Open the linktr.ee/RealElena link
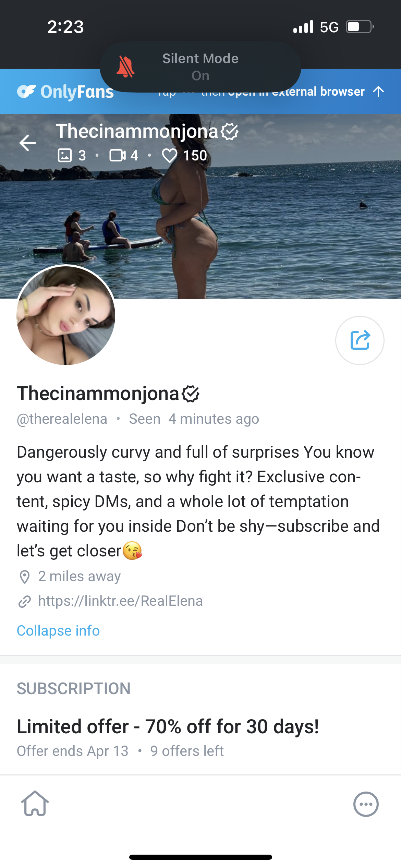The width and height of the screenshot is (401, 868). 120,601
